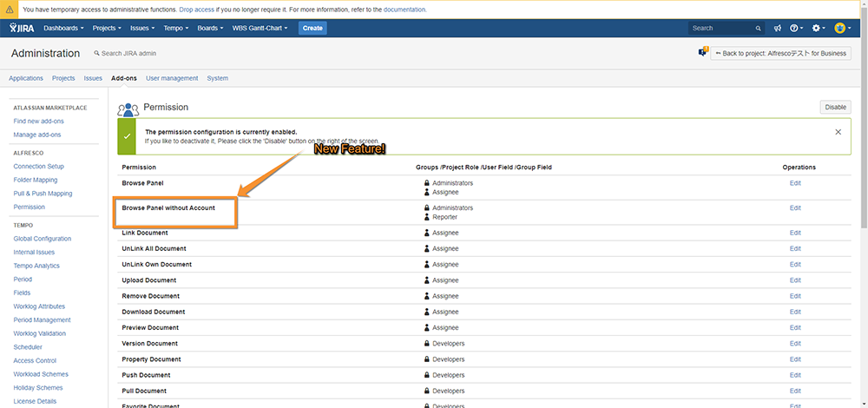Click the search magnifier icon
868x408 pixels.
point(758,29)
